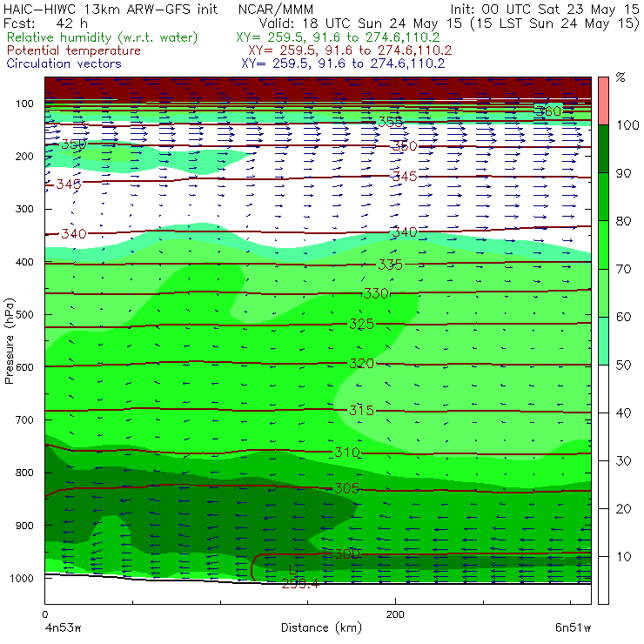
Task: Click the '10' colorbar label
Action: pyautogui.click(x=623, y=556)
